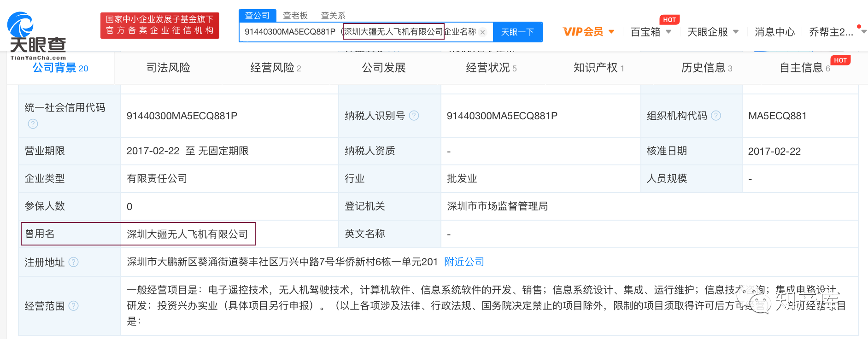868x339 pixels.
Task: Click help icon next to 统一社会信用代码
Action: pos(33,124)
